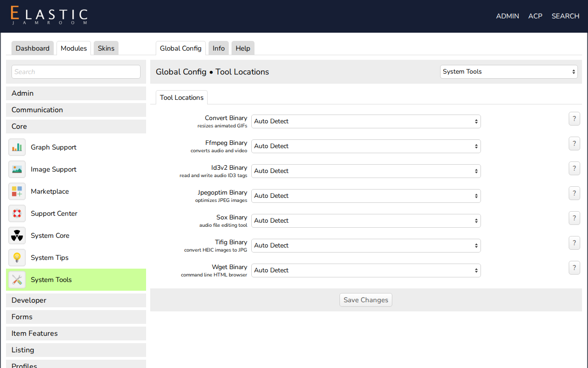Image resolution: width=588 pixels, height=368 pixels.
Task: Switch to the Dashboard tab
Action: (x=33, y=48)
